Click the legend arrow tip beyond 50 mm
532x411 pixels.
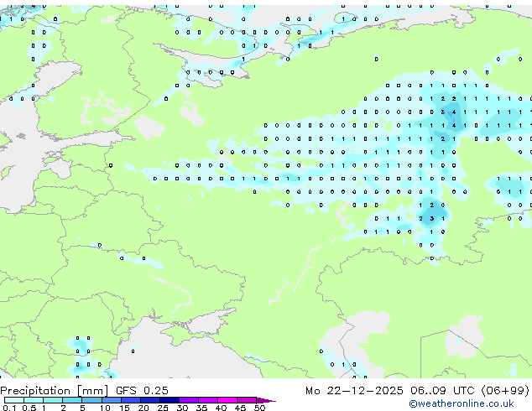click(x=266, y=400)
